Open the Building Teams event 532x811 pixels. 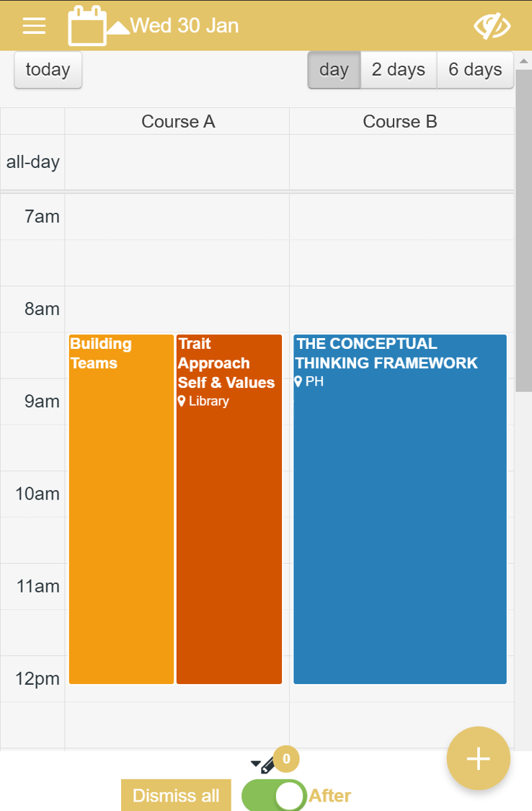click(x=122, y=510)
